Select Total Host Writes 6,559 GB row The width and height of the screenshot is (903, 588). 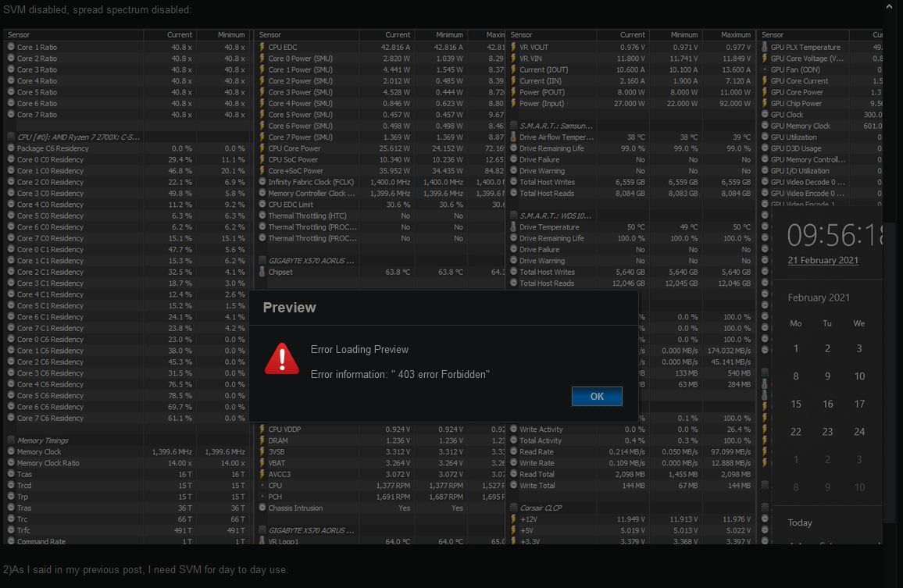(630, 182)
